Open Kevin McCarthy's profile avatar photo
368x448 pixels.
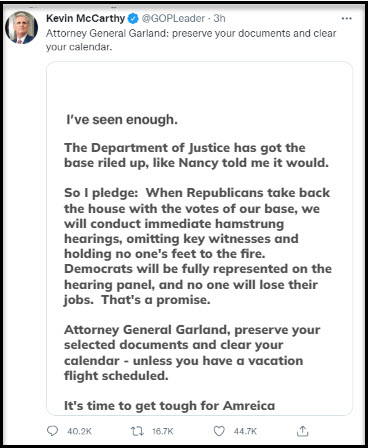tap(21, 27)
